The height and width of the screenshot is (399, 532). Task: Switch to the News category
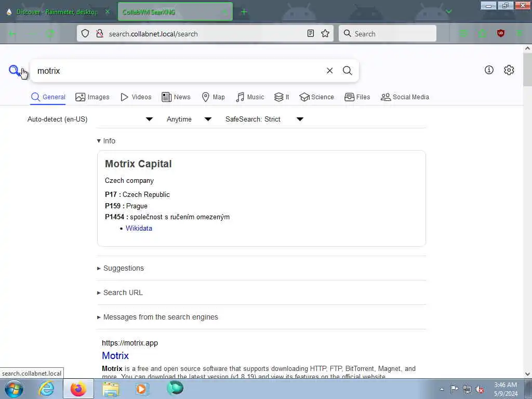point(176,97)
